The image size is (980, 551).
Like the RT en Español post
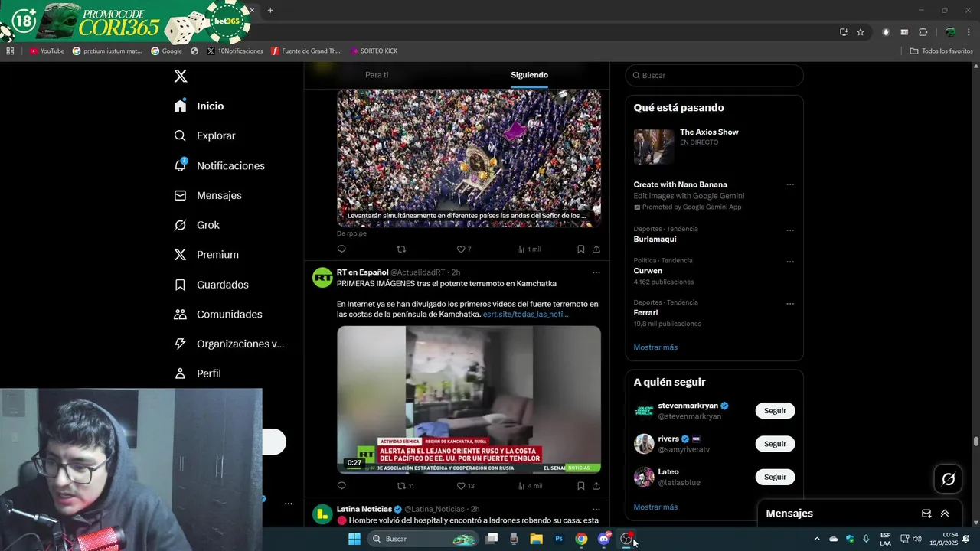tap(461, 486)
